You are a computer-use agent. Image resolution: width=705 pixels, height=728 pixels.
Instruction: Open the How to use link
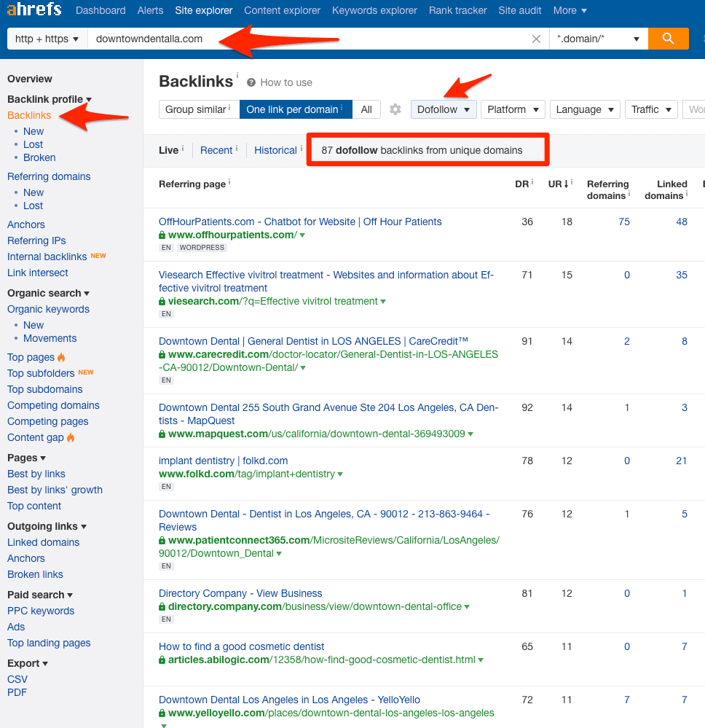click(286, 82)
